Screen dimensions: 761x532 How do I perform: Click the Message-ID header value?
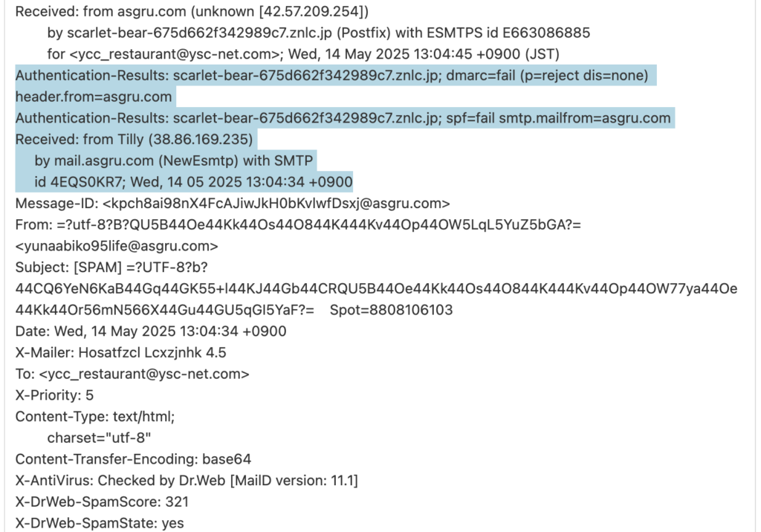click(x=276, y=204)
